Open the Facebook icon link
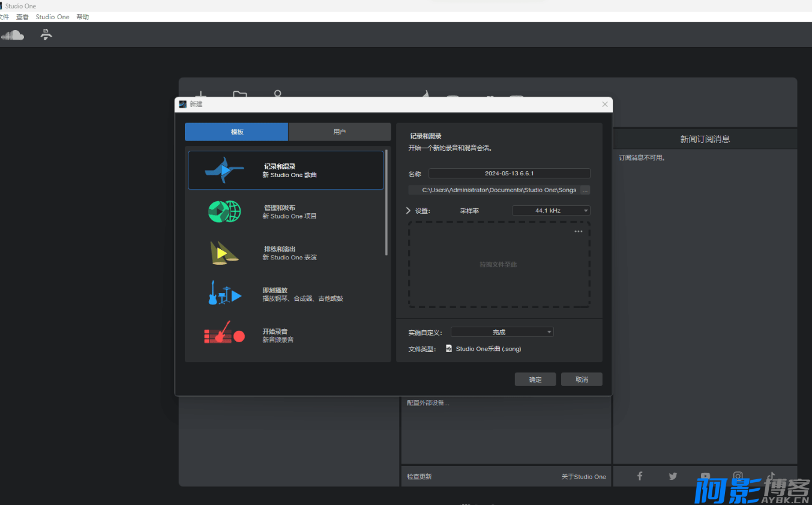 point(640,476)
